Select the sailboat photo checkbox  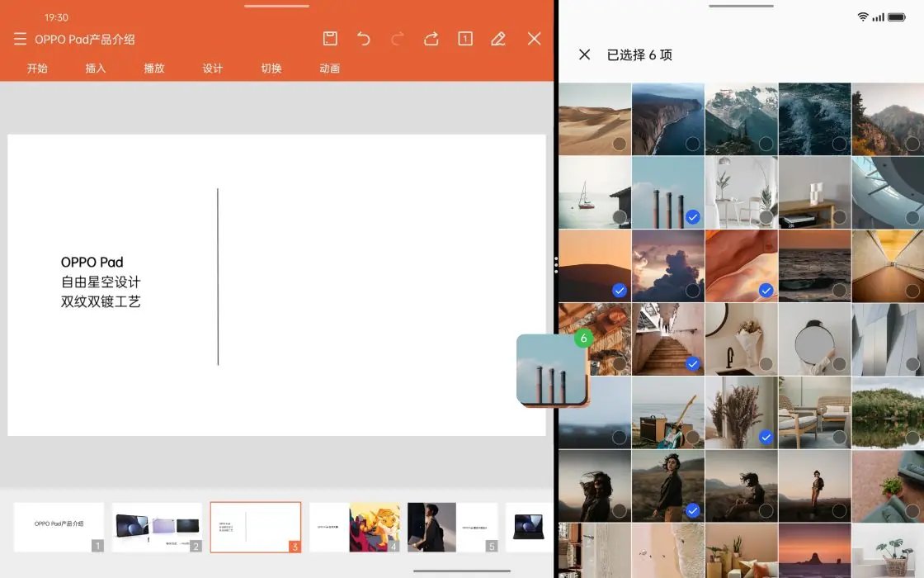(620, 217)
